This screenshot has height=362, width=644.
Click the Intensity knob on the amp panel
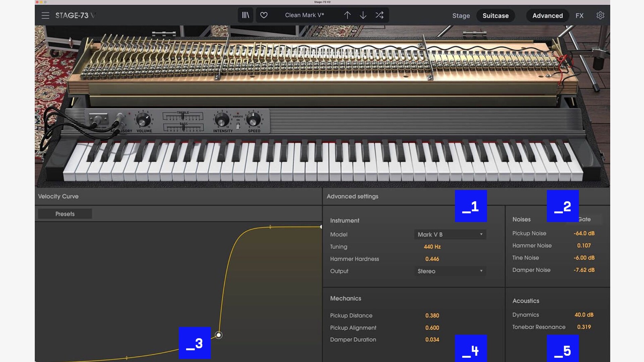222,120
